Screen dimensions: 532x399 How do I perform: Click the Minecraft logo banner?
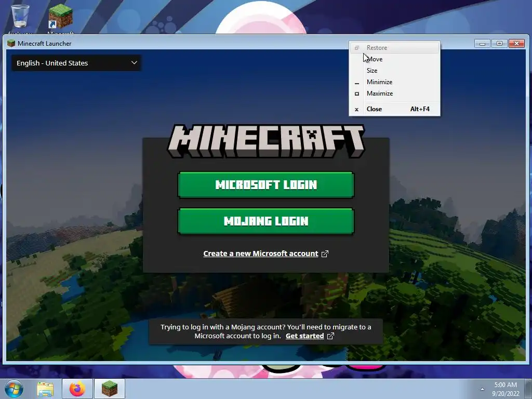click(266, 141)
